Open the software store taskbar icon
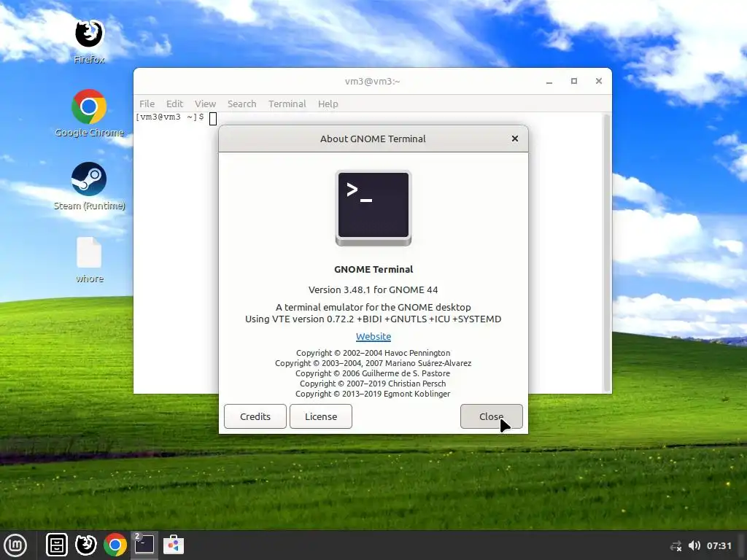The image size is (747, 560). coord(174,545)
